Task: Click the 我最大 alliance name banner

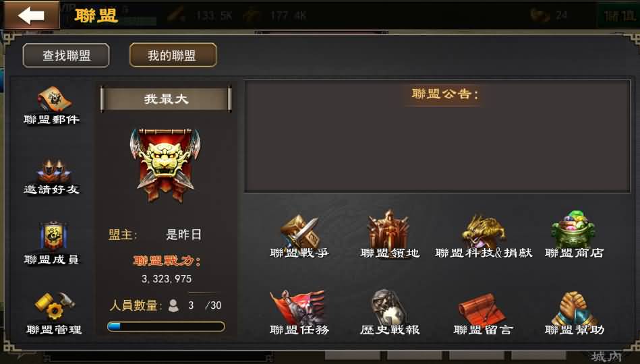Action: click(166, 99)
